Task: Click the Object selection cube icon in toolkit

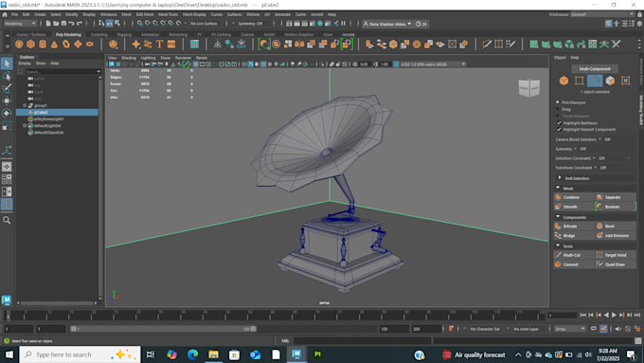Action: [563, 81]
